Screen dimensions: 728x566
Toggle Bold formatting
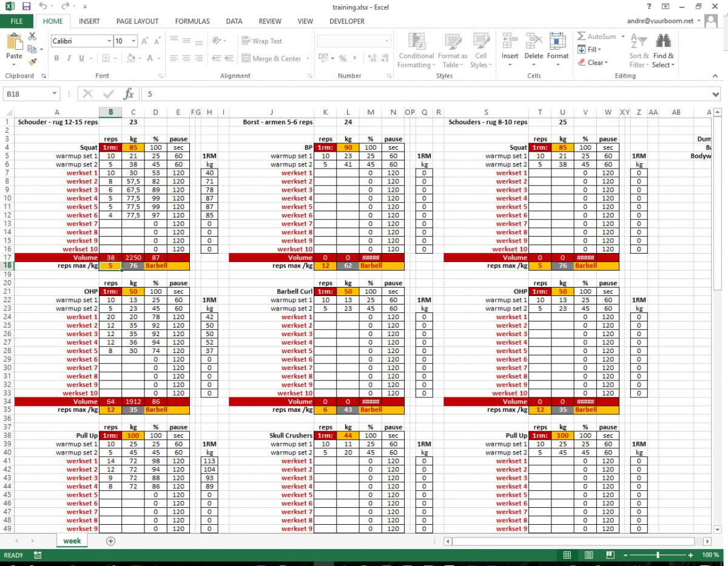[56, 59]
